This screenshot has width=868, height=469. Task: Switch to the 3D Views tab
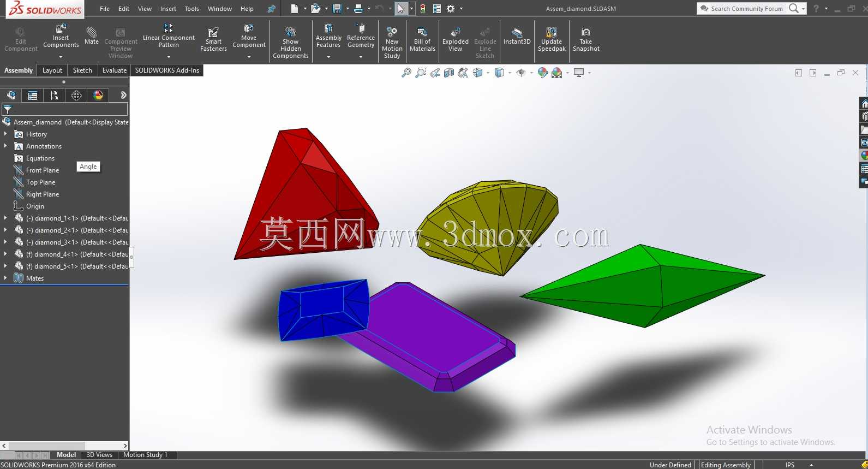(x=99, y=455)
